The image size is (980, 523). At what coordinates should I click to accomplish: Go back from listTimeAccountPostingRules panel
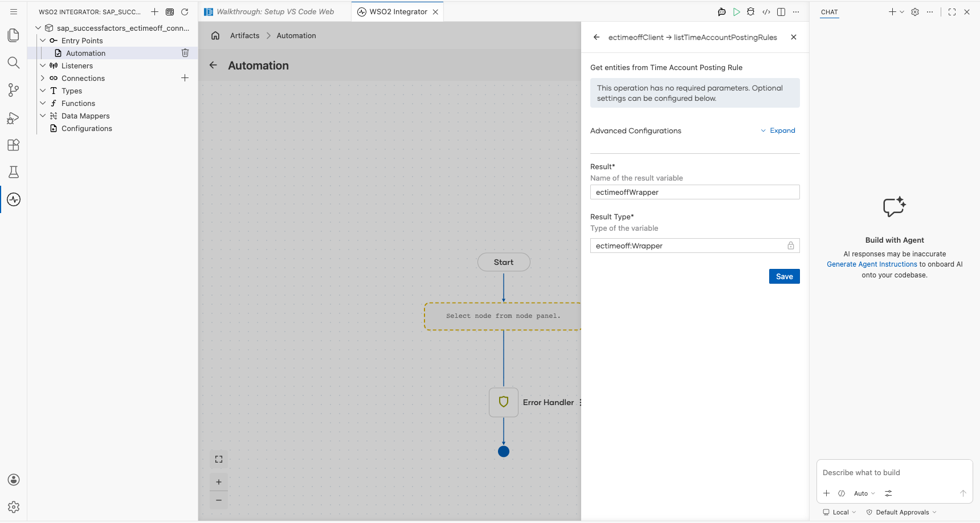pyautogui.click(x=597, y=37)
